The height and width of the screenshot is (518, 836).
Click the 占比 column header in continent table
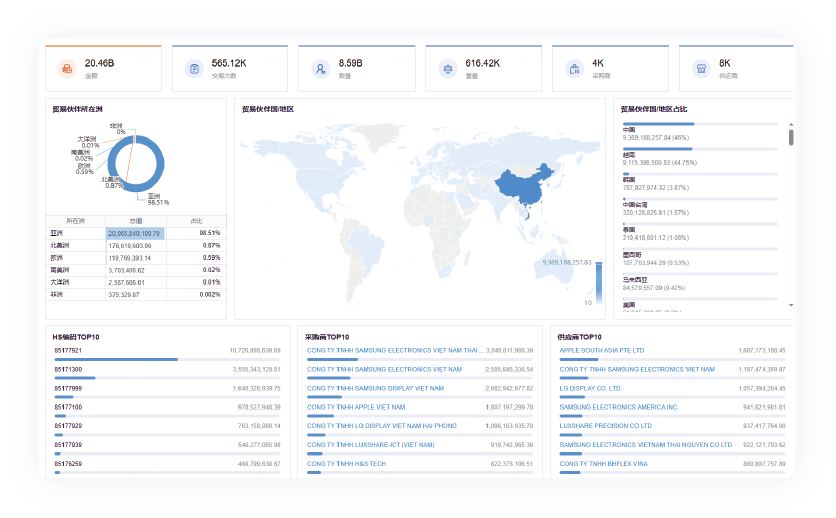pyautogui.click(x=195, y=220)
